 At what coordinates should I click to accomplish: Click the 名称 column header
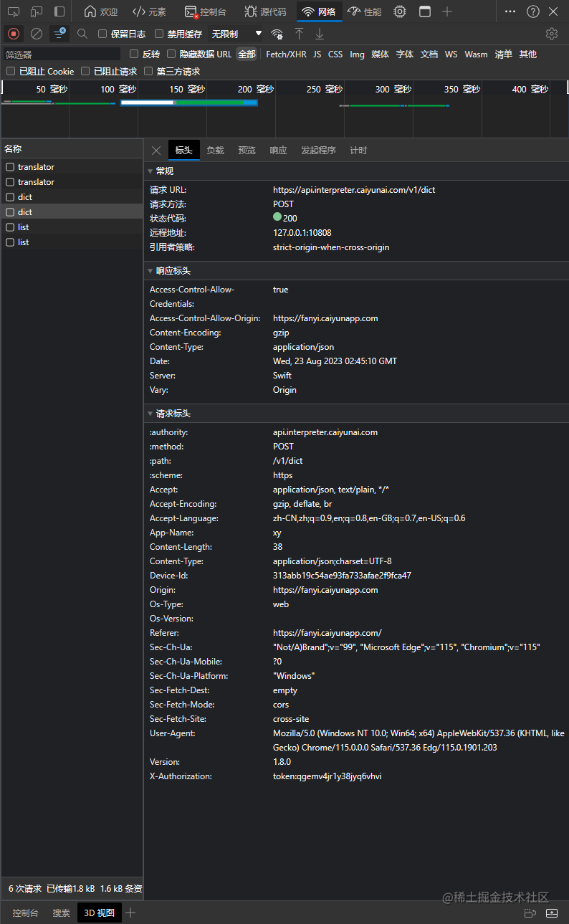[x=72, y=149]
